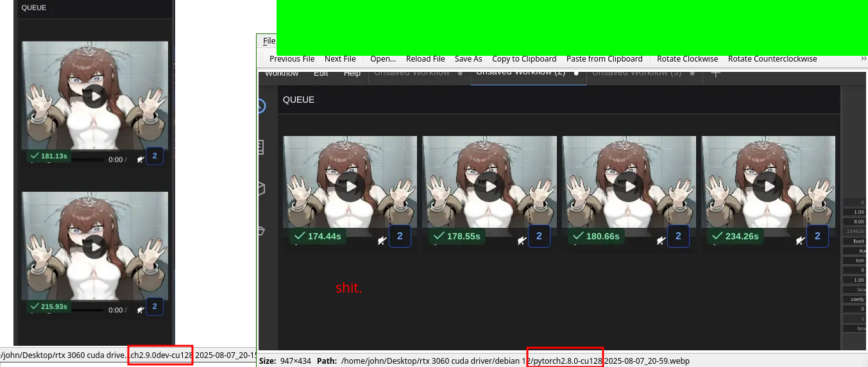The image size is (868, 367).
Task: Add a new workflow tab with plus
Action: (716, 73)
